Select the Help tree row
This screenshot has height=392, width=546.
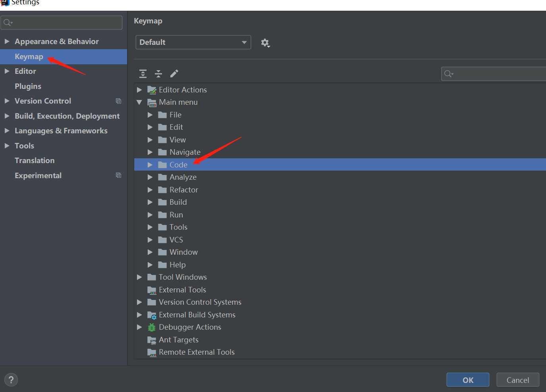[340, 265]
